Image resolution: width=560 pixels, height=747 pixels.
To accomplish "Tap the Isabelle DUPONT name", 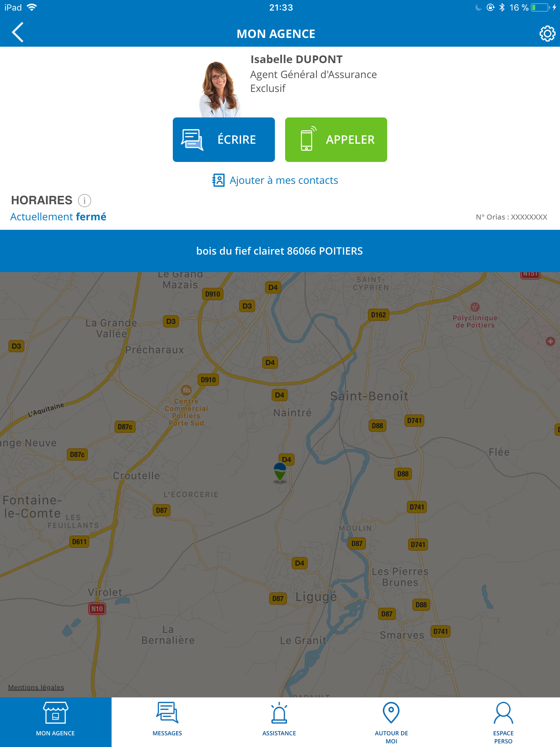I will 296,59.
